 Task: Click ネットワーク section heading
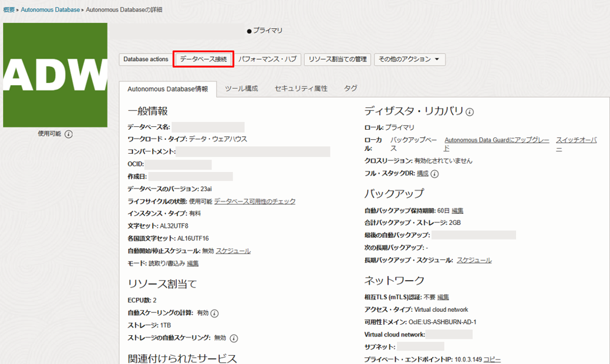click(394, 281)
